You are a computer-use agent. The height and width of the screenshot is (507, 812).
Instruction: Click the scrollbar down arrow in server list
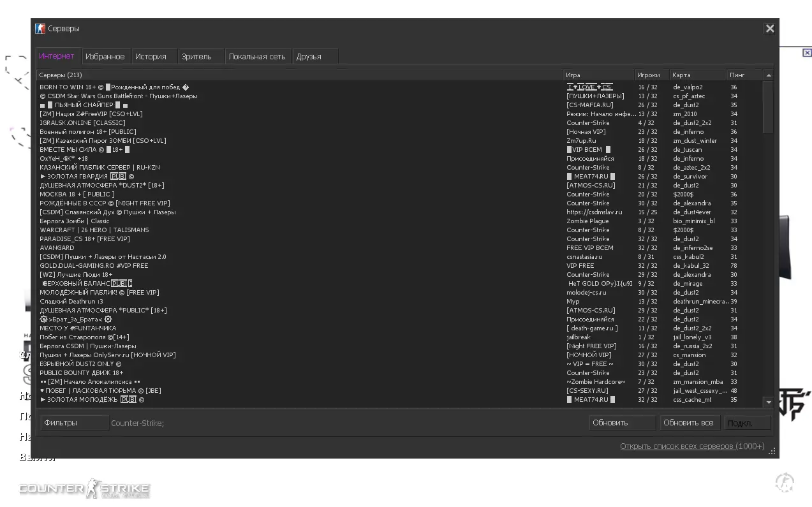click(769, 402)
